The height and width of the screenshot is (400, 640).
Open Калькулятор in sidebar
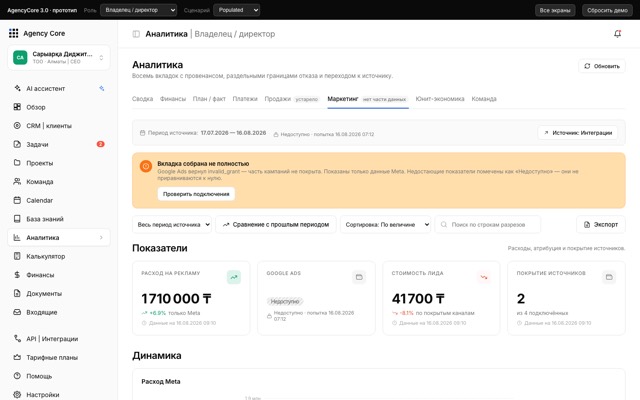pos(59,256)
